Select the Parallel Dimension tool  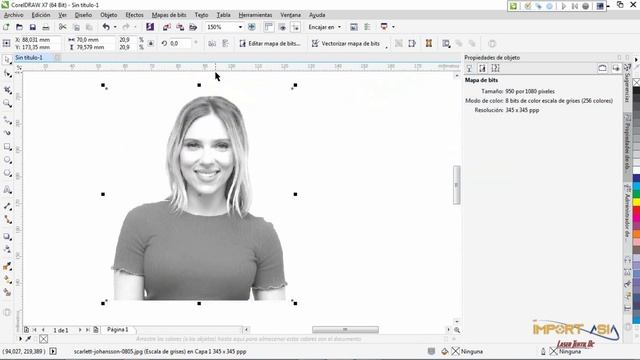7,207
